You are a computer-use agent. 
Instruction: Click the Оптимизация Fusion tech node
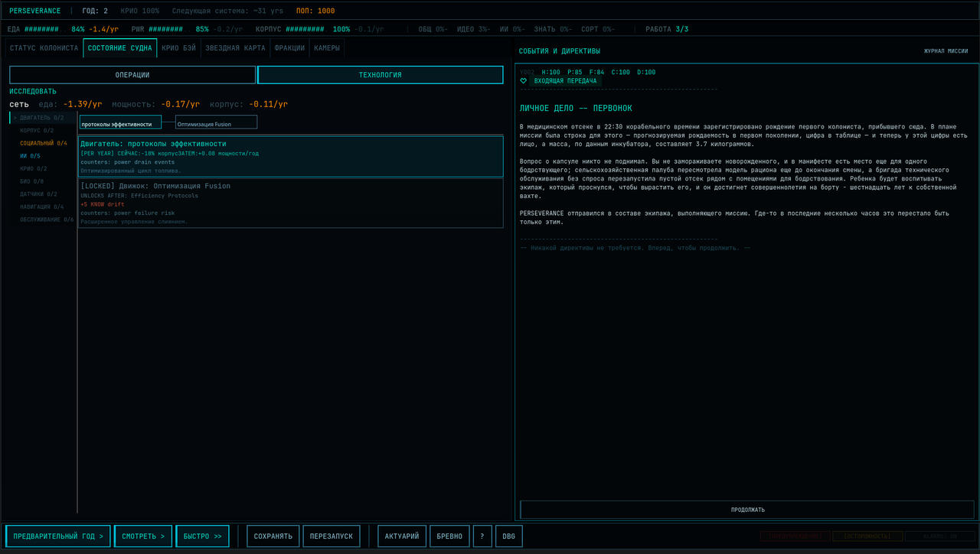click(x=217, y=122)
